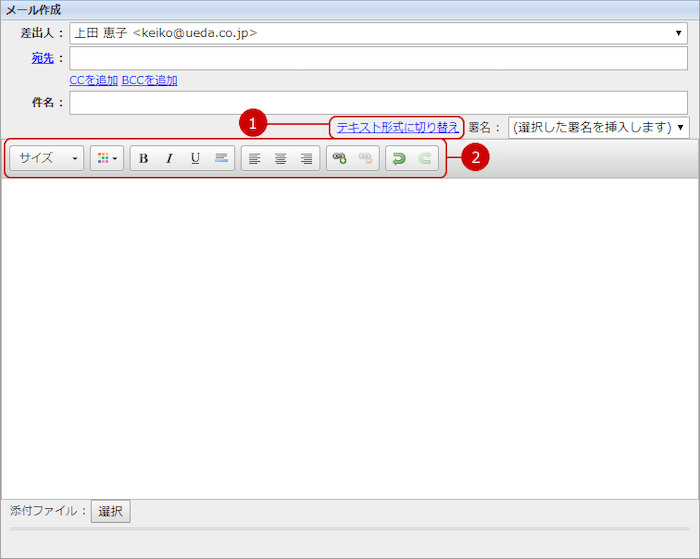Toggle bold formatting
700x559 pixels.
(x=144, y=158)
